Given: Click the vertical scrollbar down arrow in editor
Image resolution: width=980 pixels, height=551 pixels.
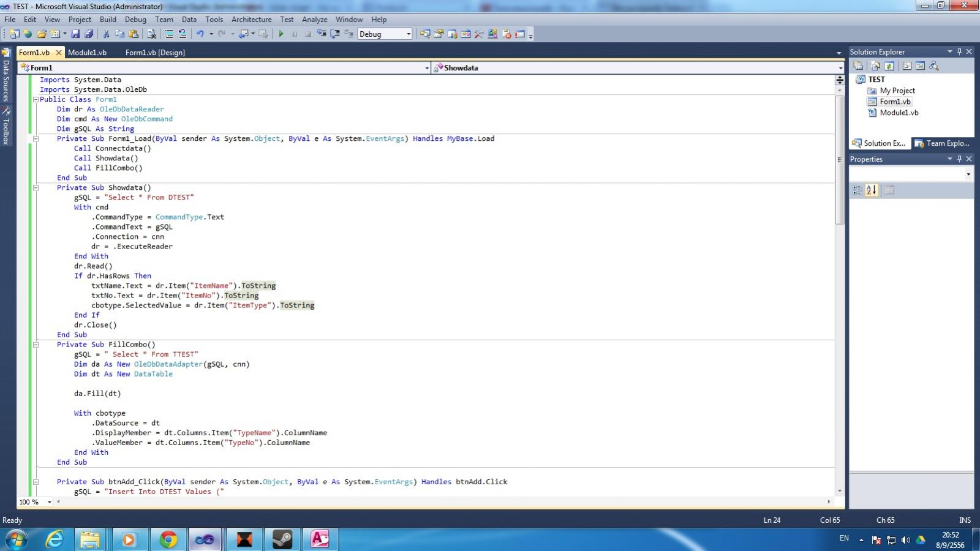Looking at the screenshot, I should pos(839,491).
